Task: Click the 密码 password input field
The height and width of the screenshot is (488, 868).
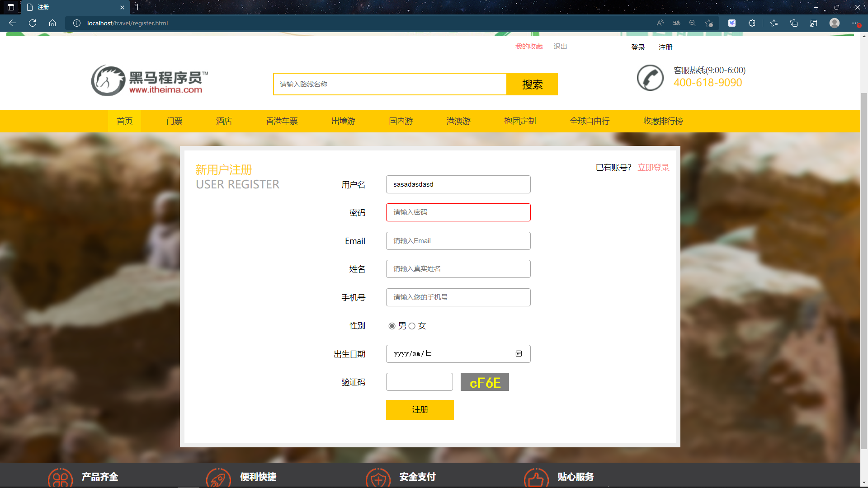Action: pos(458,212)
